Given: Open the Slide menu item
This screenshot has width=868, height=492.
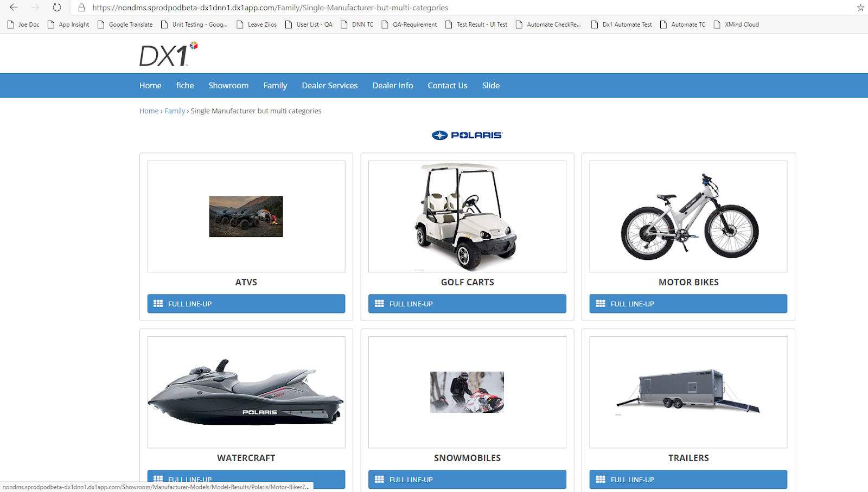Looking at the screenshot, I should [491, 86].
